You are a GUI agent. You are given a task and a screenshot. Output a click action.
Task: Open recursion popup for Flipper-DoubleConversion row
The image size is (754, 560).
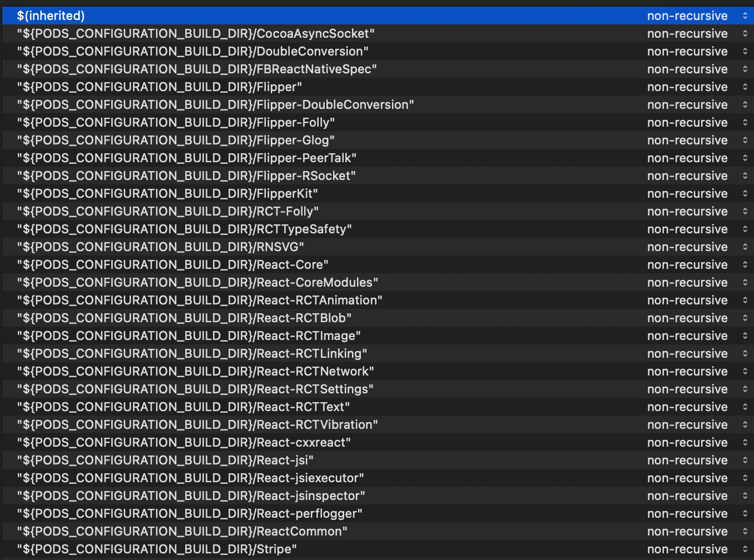click(698, 104)
